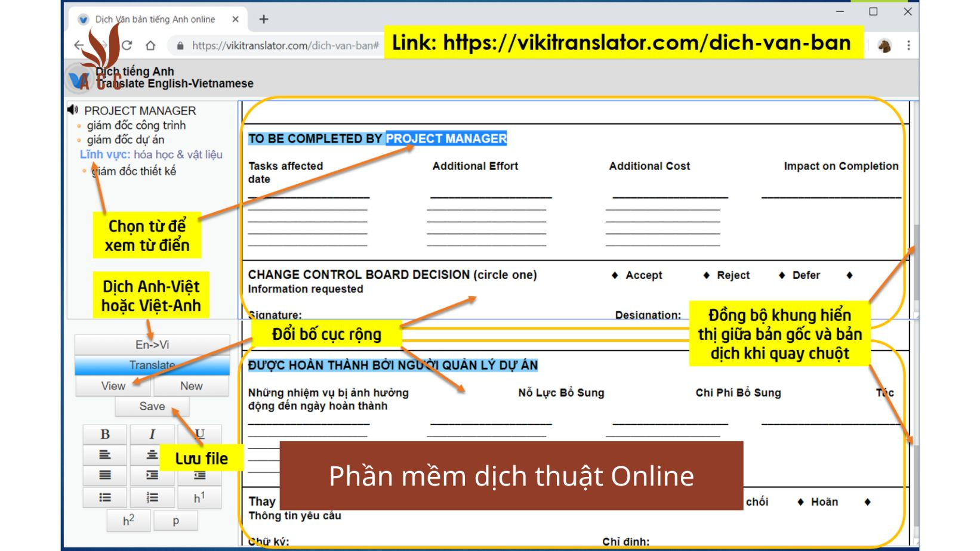Screen dimensions: 980x551
Task: Click highlighted PROJECT MANAGER in source document
Action: click(x=446, y=138)
